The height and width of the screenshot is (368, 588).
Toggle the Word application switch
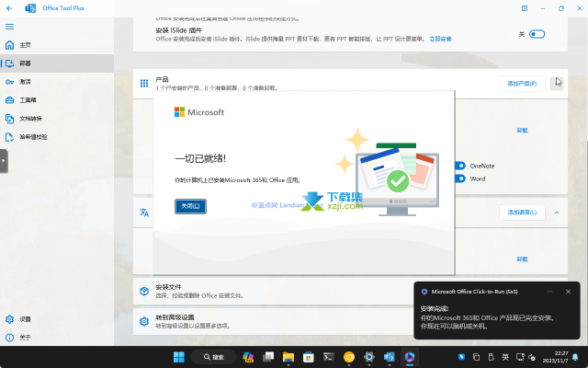[x=460, y=178]
